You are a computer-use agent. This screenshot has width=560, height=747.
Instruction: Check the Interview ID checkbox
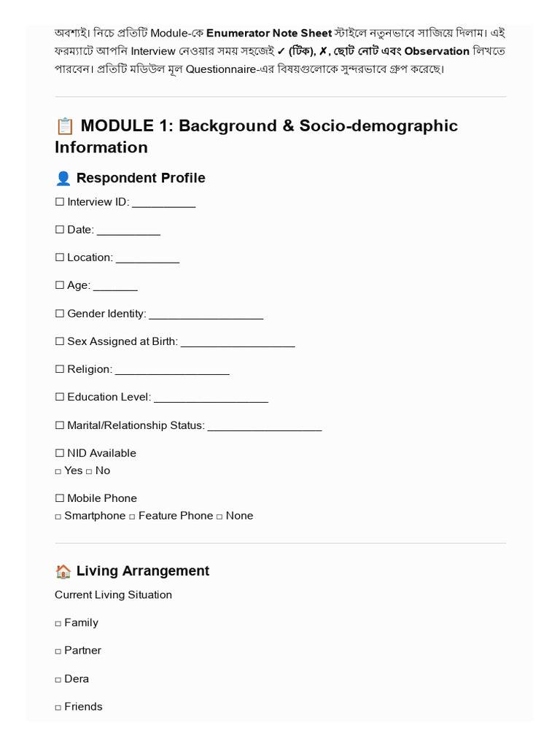(x=60, y=202)
